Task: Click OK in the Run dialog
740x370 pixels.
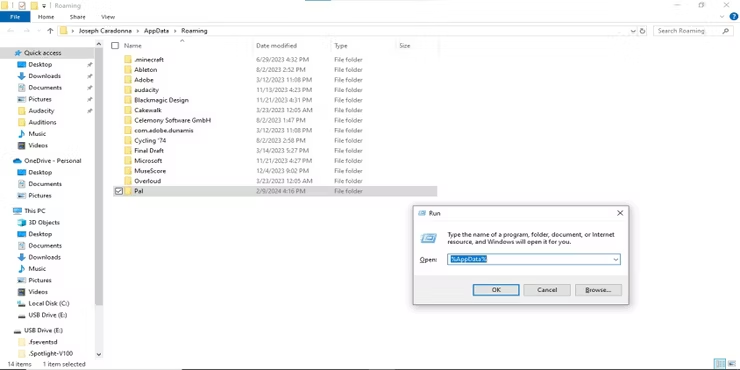Action: click(x=496, y=290)
